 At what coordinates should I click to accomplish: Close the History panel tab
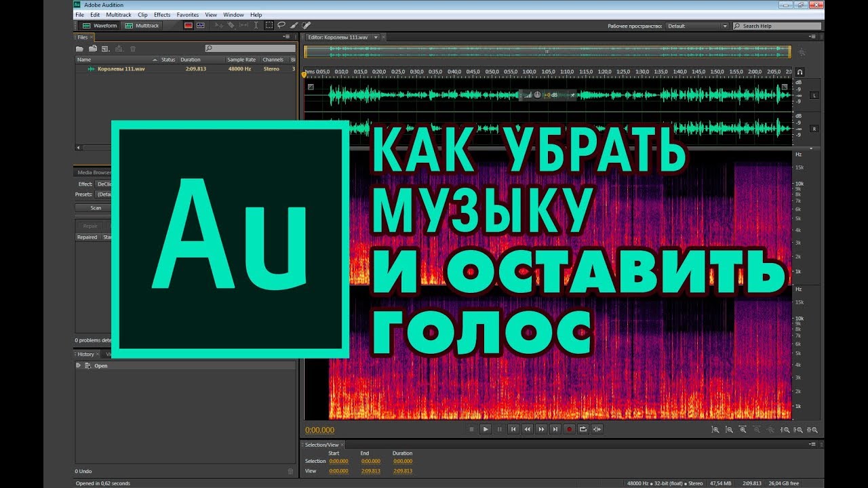point(98,354)
